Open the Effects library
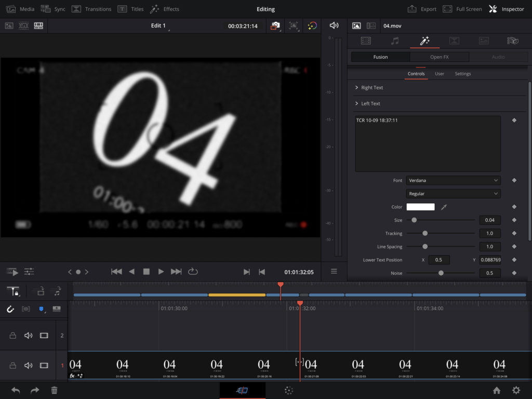This screenshot has width=532, height=399. pos(165,9)
